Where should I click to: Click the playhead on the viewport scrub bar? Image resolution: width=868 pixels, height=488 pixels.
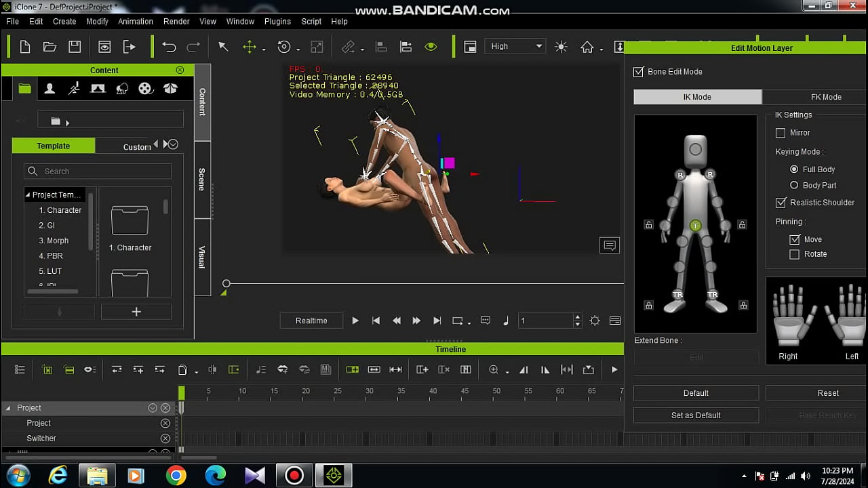226,283
